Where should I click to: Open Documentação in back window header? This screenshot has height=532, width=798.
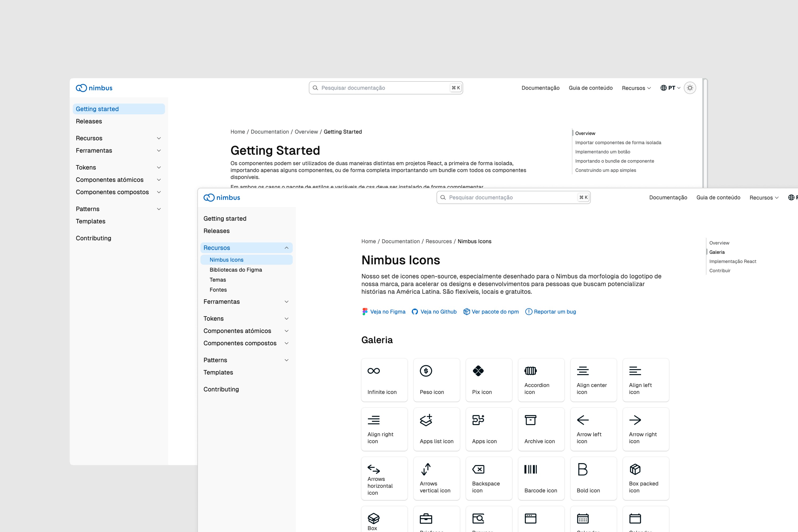pyautogui.click(x=541, y=88)
